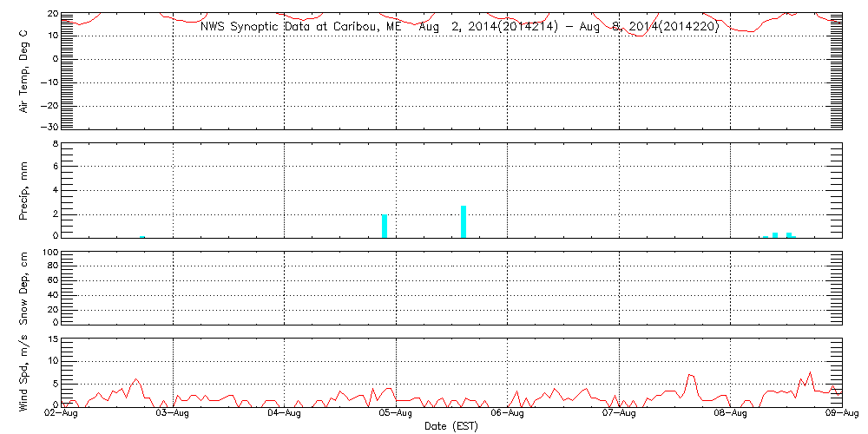Click the '-30' tick on Air Temp axis
The width and height of the screenshot is (868, 434).
pos(48,127)
